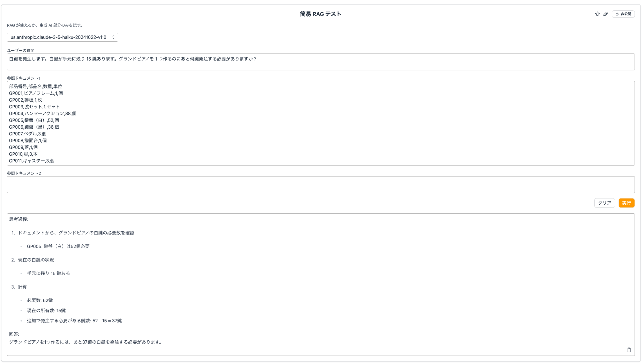The height and width of the screenshot is (364, 643).
Task: Click the line GP008,譜面台,1,個
Action: [x=28, y=140]
